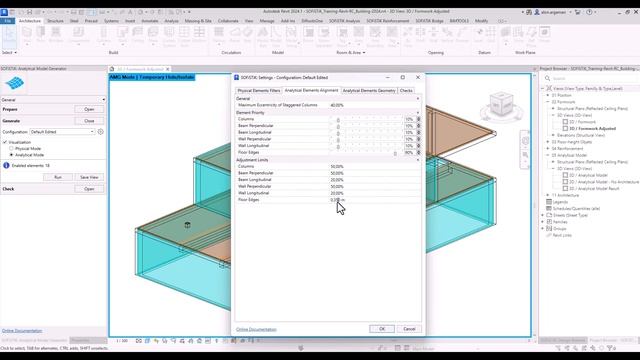Click the Floor tool in ribbon
Screen dimensions: 640x360
click(153, 33)
